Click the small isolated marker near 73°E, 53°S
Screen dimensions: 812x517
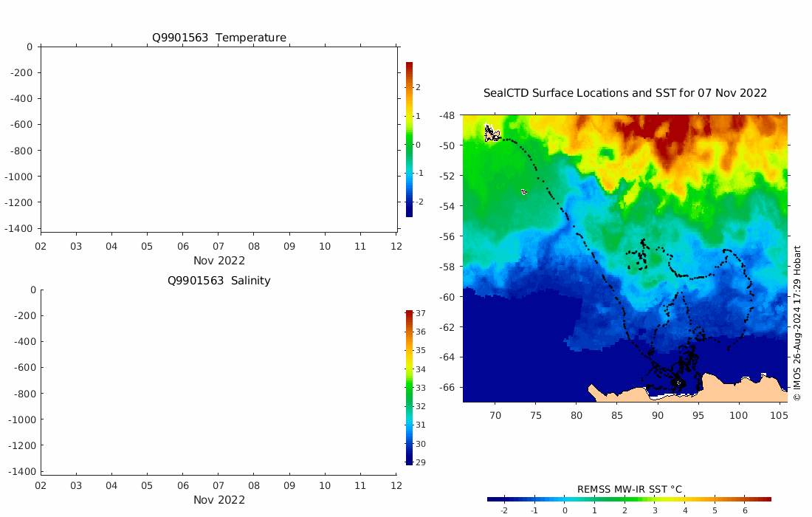(523, 192)
